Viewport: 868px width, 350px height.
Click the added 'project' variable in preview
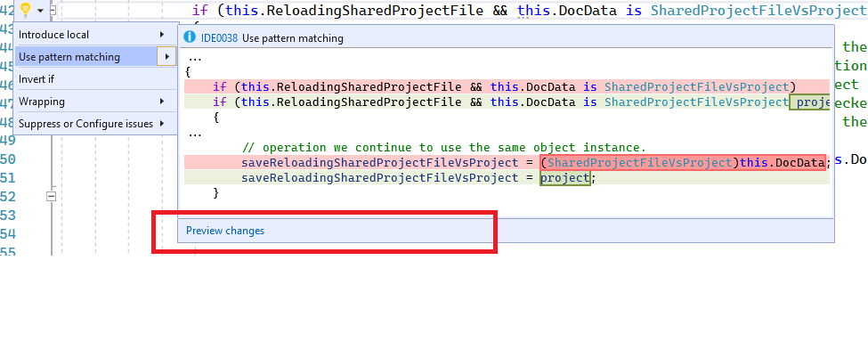[564, 178]
